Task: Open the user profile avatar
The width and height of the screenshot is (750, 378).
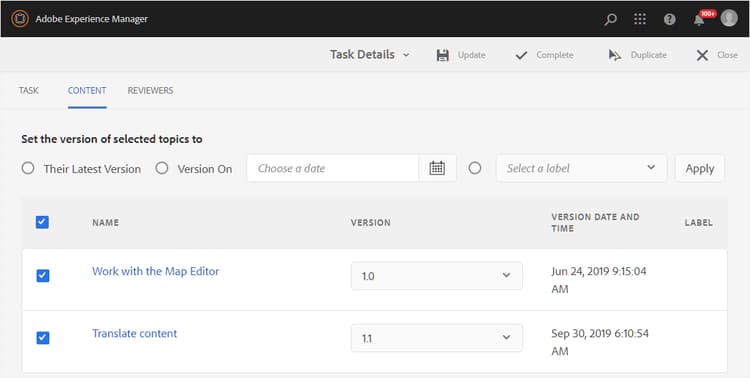Action: [x=729, y=18]
